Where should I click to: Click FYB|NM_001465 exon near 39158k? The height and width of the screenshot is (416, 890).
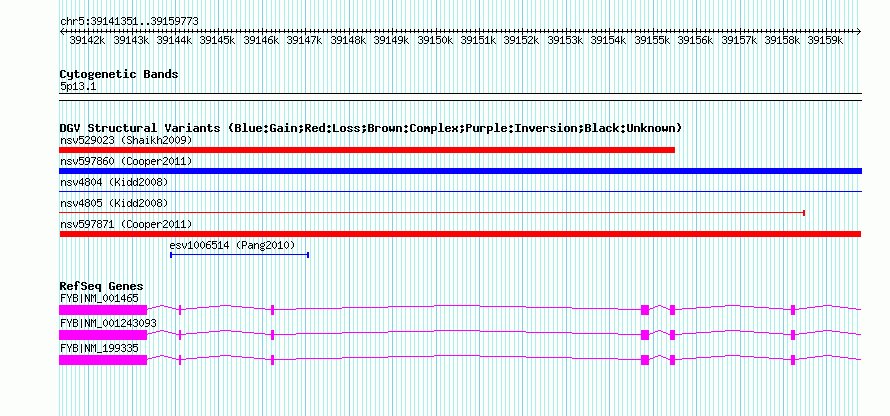[x=793, y=310]
